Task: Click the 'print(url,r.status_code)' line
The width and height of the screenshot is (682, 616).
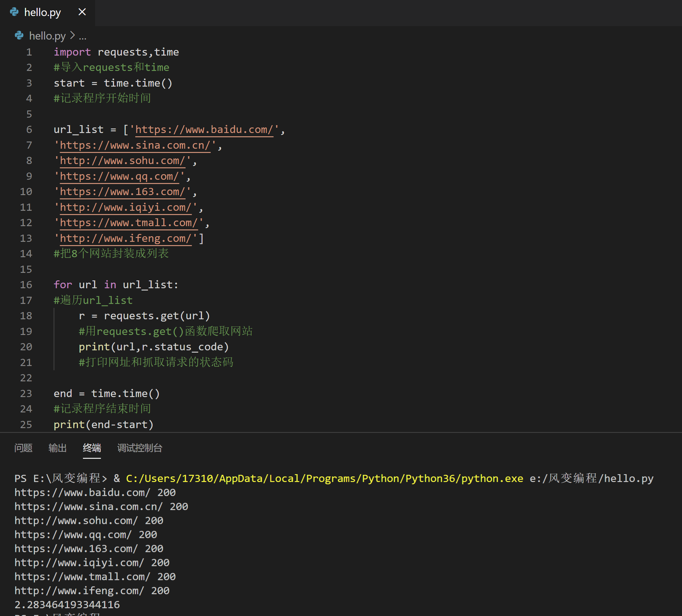Action: [154, 347]
